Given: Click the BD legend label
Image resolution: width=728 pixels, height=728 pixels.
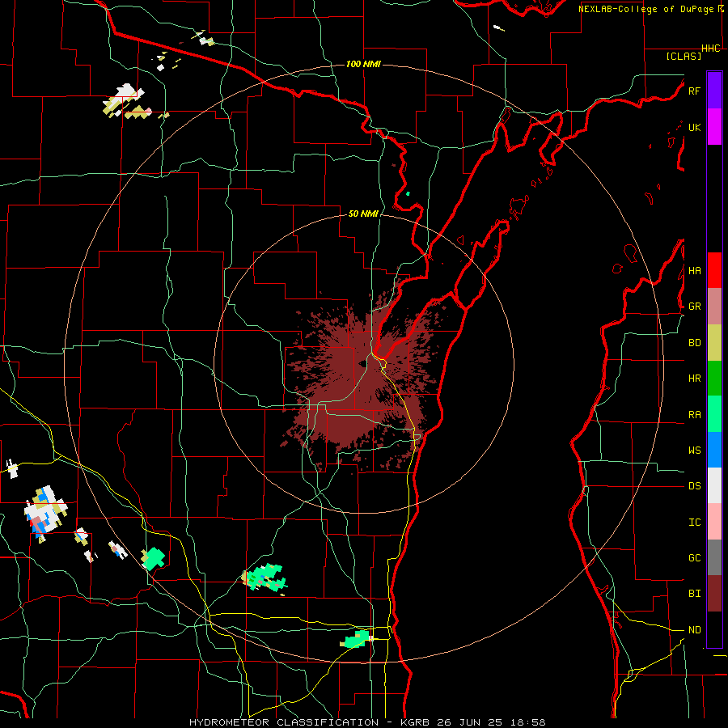Looking at the screenshot, I should [x=694, y=343].
